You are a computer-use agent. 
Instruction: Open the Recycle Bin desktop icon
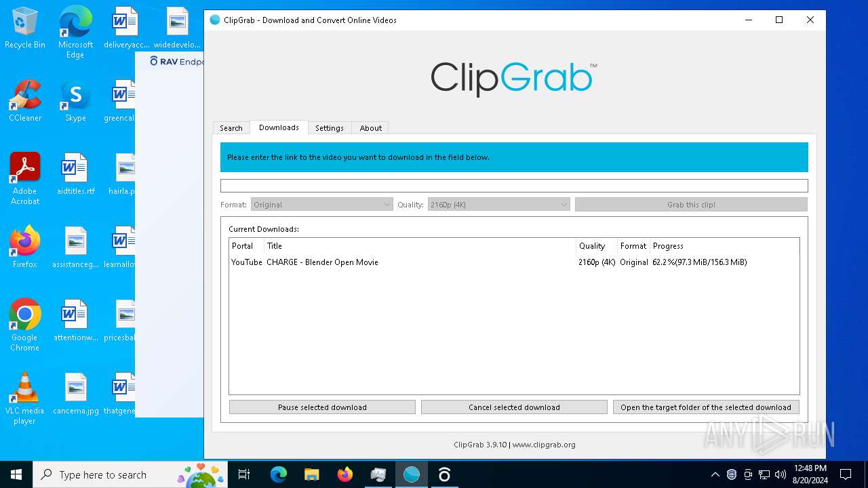pos(25,28)
